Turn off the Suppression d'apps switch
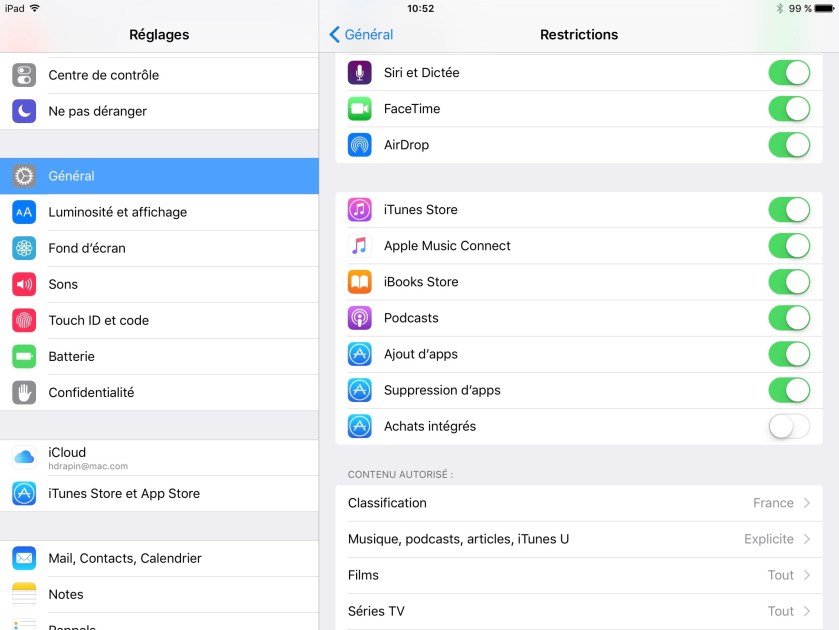Viewport: 839px width, 630px height. [788, 390]
